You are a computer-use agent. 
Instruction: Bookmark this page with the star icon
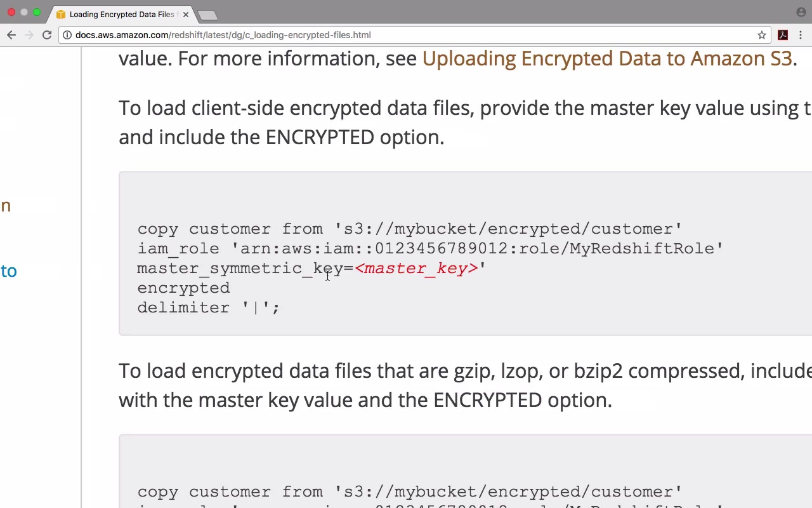[762, 35]
